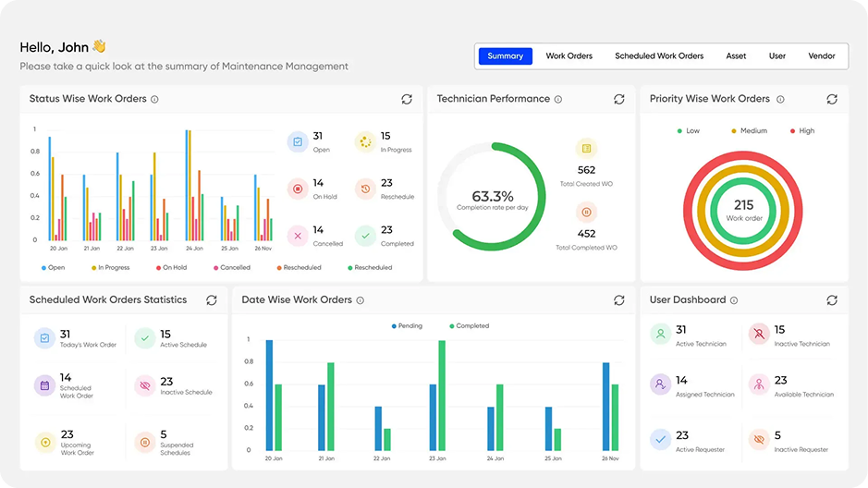The height and width of the screenshot is (488, 868).
Task: Click info icon beside Priority Wise Work Orders
Action: [780, 100]
